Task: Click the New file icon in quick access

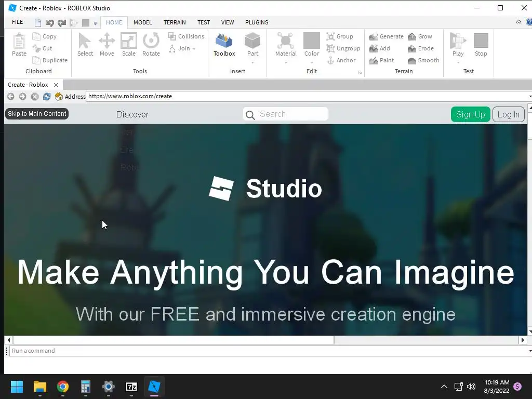Action: pyautogui.click(x=37, y=23)
